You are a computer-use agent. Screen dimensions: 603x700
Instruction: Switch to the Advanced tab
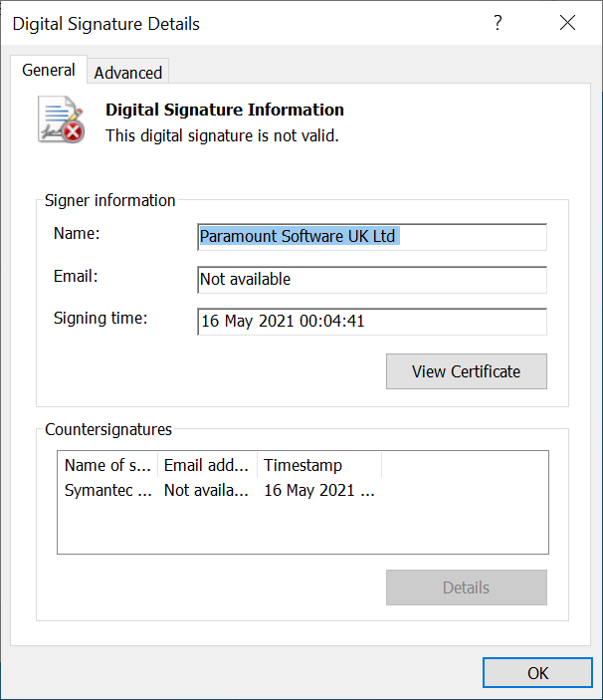click(x=128, y=72)
